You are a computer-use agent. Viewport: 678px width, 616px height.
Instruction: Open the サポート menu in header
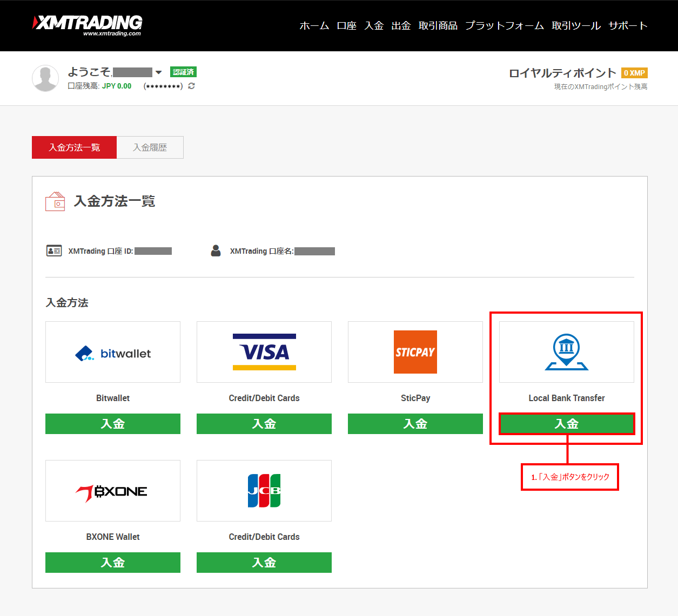628,25
